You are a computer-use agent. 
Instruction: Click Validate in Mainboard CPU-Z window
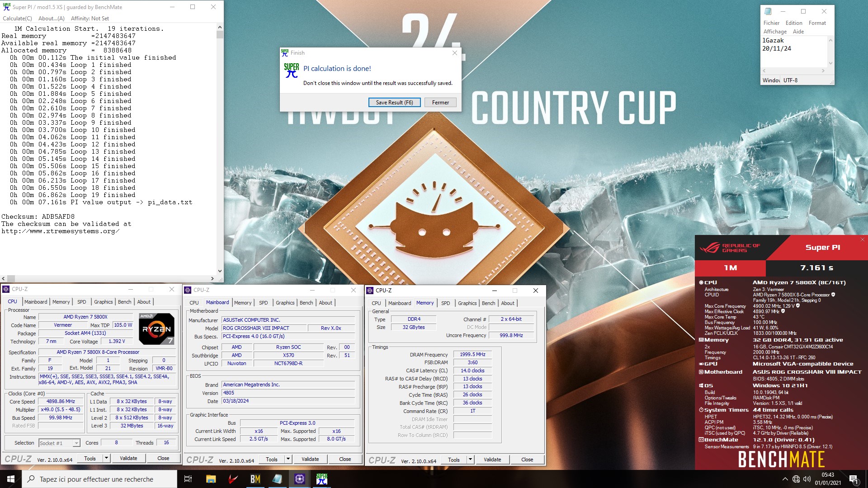(x=310, y=459)
